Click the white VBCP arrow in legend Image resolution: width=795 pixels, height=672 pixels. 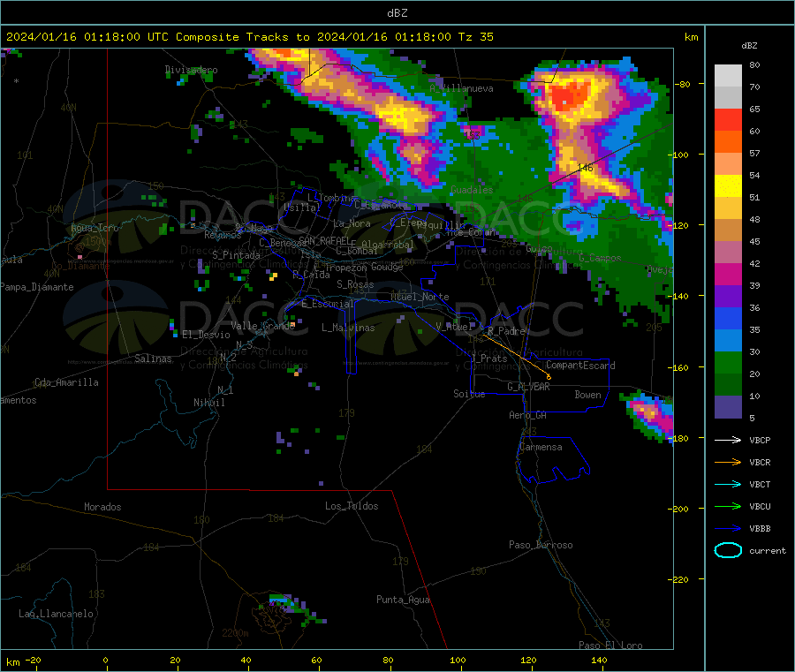(x=728, y=440)
